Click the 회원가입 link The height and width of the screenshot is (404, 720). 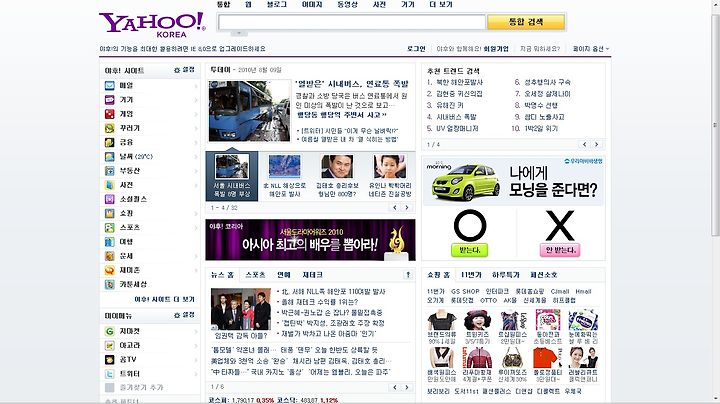coord(496,49)
